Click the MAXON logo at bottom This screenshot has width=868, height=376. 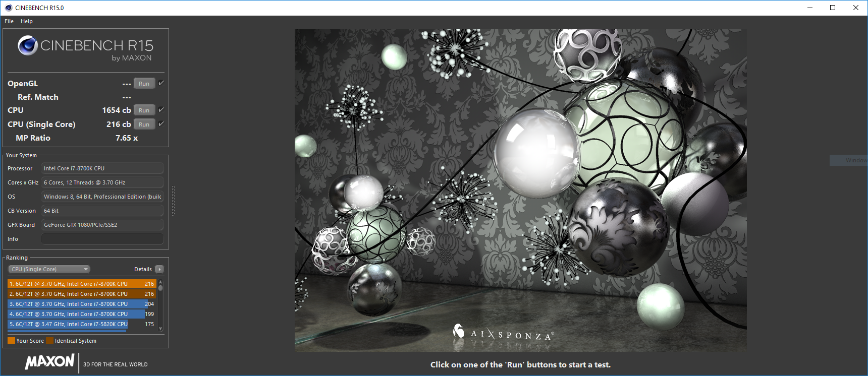tap(49, 361)
